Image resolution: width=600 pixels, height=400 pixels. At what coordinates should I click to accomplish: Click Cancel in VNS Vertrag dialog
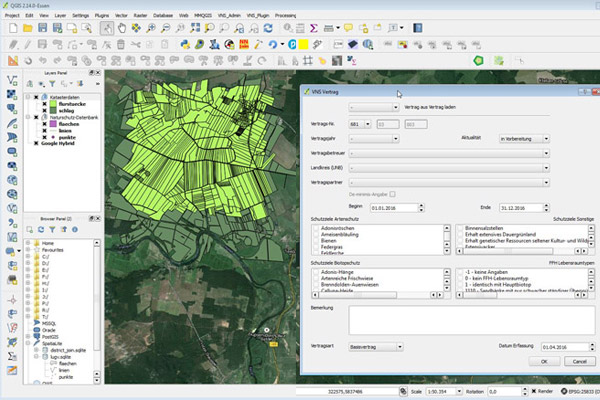click(579, 361)
